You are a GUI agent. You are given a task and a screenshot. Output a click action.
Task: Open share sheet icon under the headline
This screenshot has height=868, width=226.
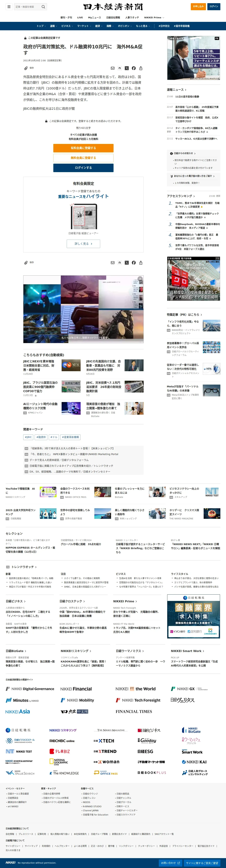pos(141,68)
